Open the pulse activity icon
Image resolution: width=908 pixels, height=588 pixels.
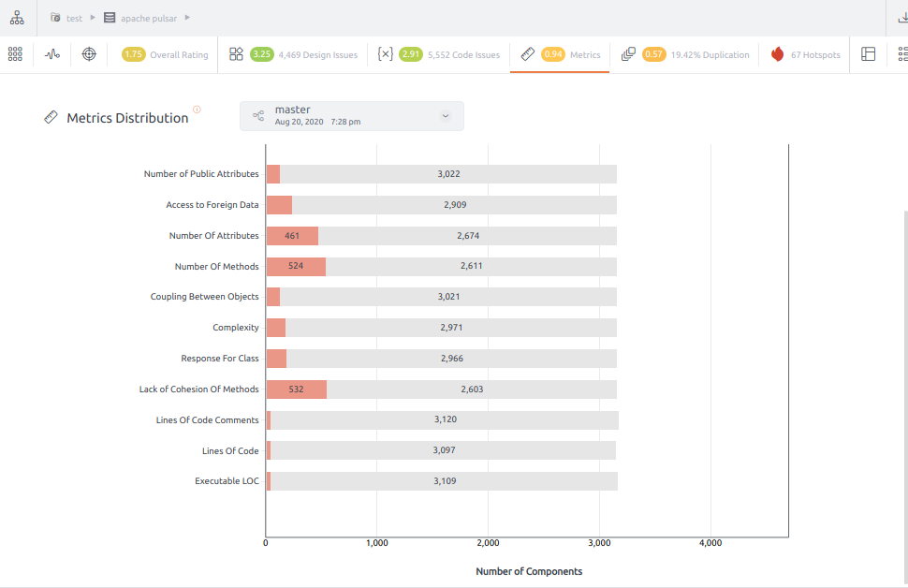point(52,54)
